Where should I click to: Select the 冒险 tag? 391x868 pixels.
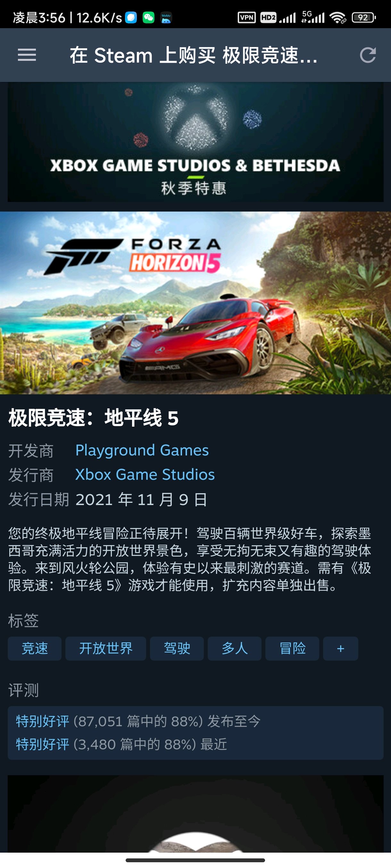[292, 648]
